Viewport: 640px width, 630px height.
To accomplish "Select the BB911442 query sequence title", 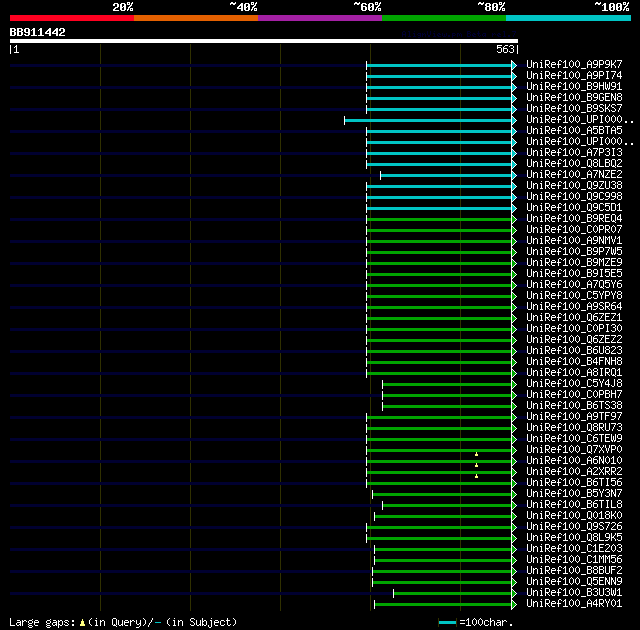I will point(38,32).
